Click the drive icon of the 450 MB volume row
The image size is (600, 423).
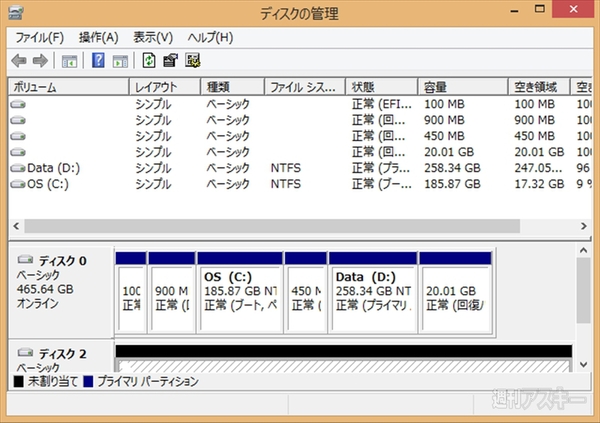18,136
